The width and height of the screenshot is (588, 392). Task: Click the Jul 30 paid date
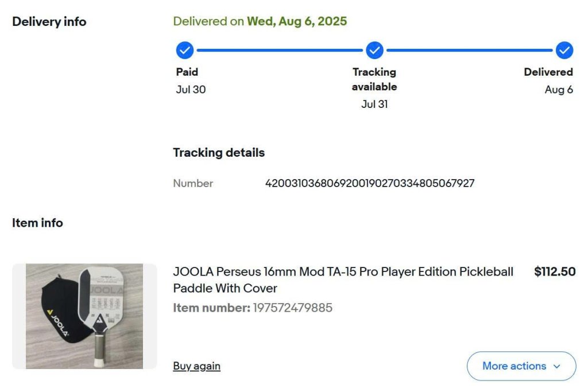click(x=191, y=90)
